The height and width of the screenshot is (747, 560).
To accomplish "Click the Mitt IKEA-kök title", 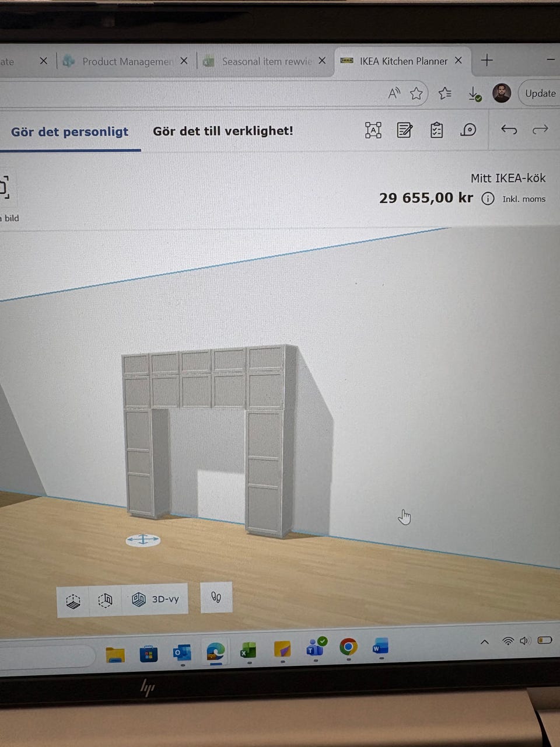I will tap(508, 179).
